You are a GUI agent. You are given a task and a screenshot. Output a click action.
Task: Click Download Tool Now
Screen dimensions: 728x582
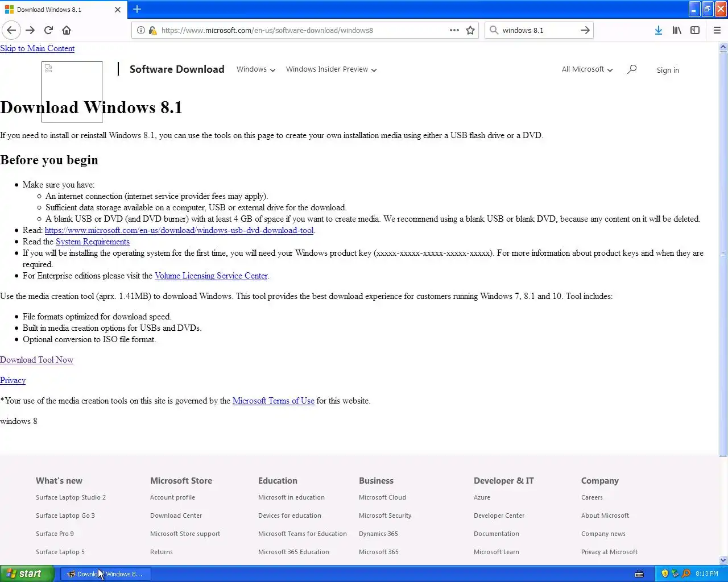pos(36,360)
